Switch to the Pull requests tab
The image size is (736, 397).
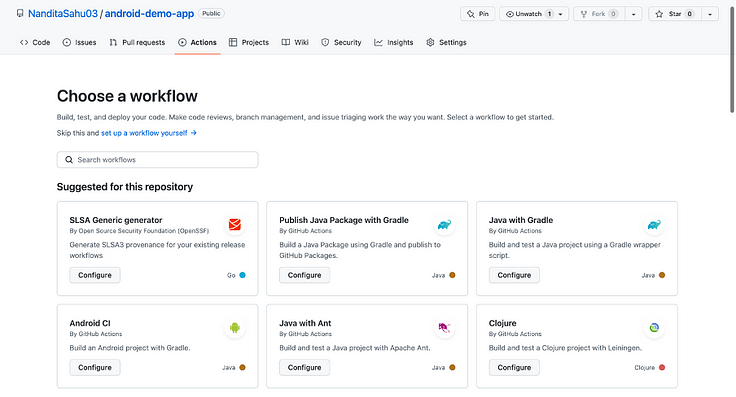pos(137,42)
